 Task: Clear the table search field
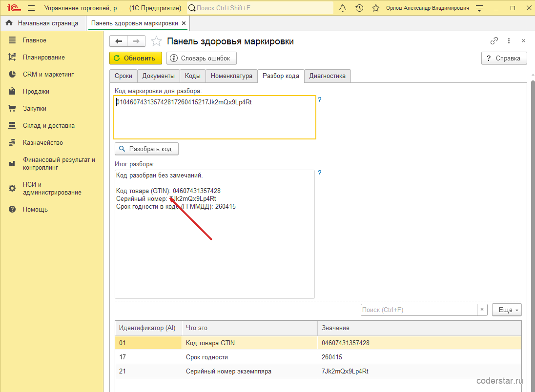coord(482,310)
